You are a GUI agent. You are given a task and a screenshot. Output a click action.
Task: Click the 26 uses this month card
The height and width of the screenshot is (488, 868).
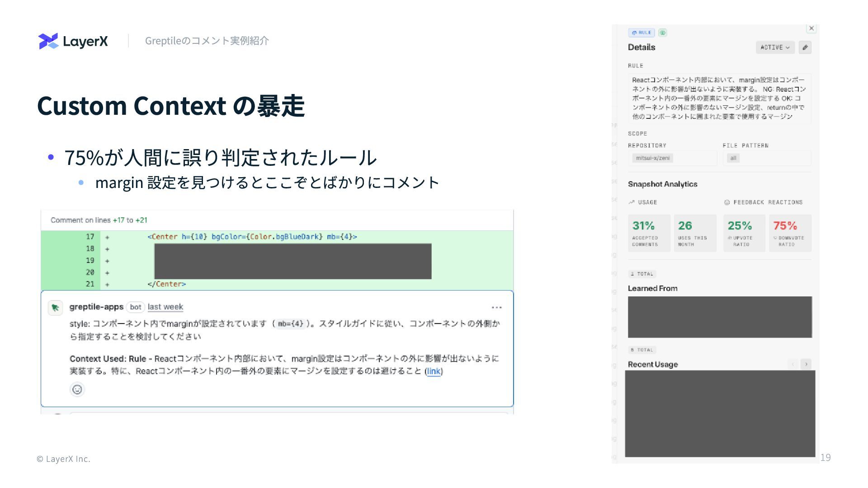695,233
